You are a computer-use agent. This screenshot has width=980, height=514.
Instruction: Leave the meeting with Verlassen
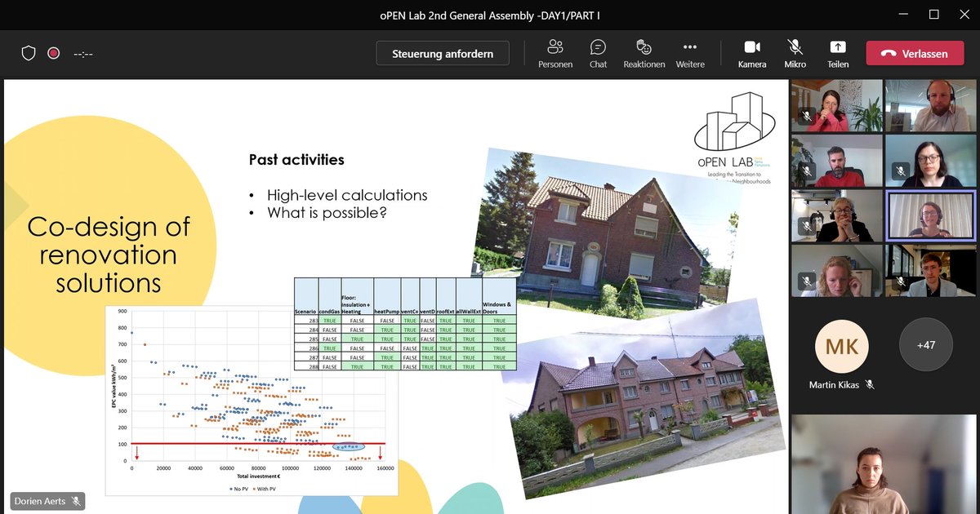(x=915, y=54)
